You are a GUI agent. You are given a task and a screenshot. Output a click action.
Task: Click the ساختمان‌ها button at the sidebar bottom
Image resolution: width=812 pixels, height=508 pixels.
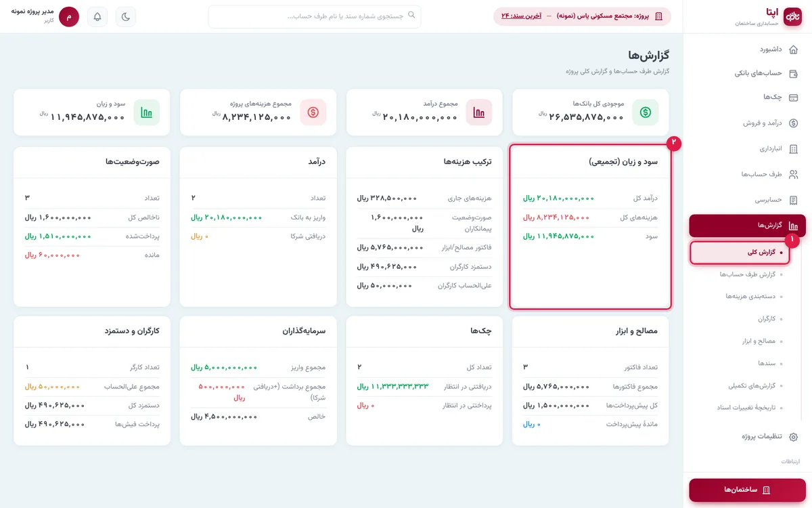click(x=748, y=490)
